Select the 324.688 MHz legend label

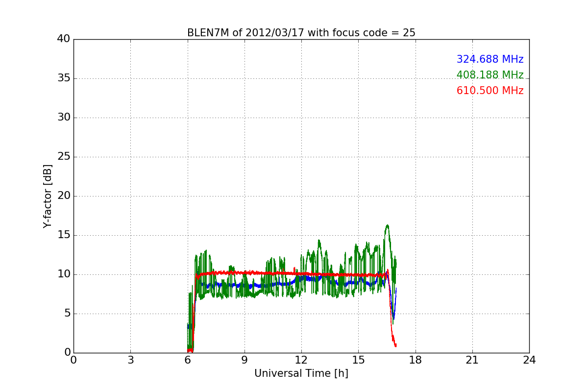[x=490, y=59]
